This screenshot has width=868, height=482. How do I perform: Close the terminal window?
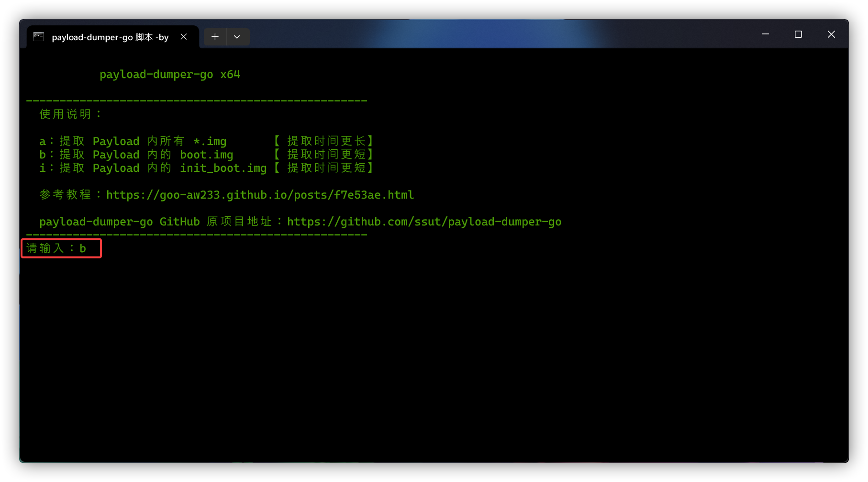click(831, 34)
